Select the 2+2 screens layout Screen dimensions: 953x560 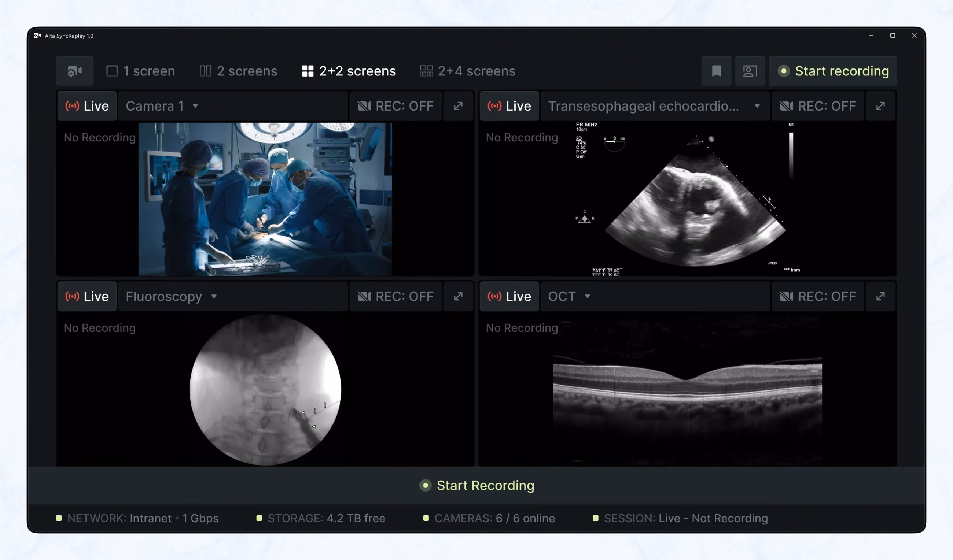tap(349, 71)
